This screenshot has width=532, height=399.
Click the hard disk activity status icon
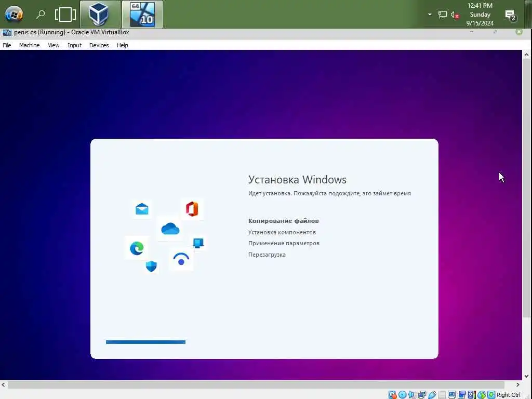tap(392, 395)
